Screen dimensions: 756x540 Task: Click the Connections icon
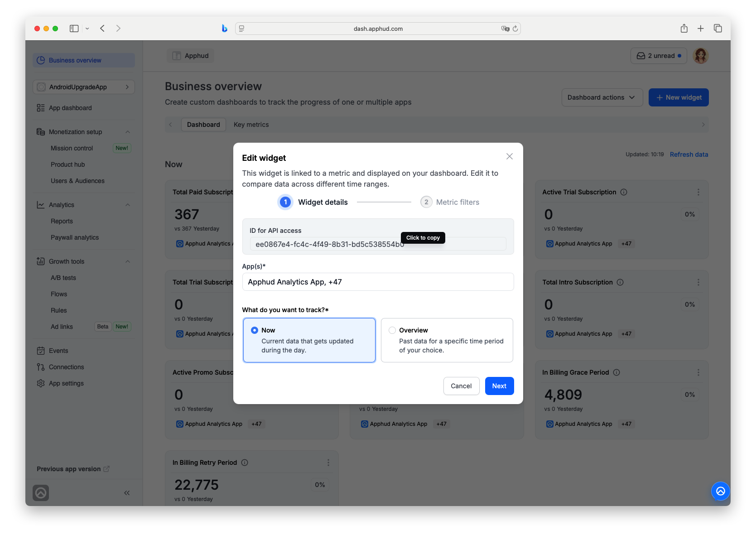point(41,367)
